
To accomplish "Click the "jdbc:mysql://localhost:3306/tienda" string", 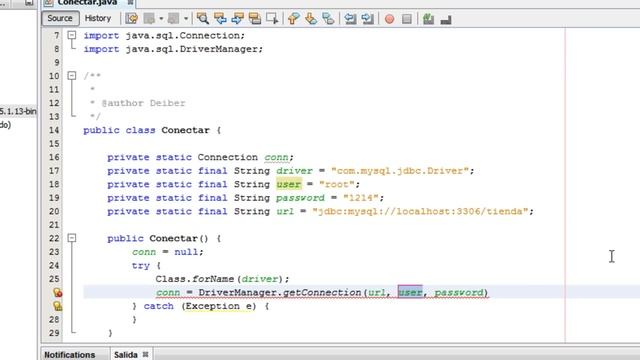I will pyautogui.click(x=420, y=211).
